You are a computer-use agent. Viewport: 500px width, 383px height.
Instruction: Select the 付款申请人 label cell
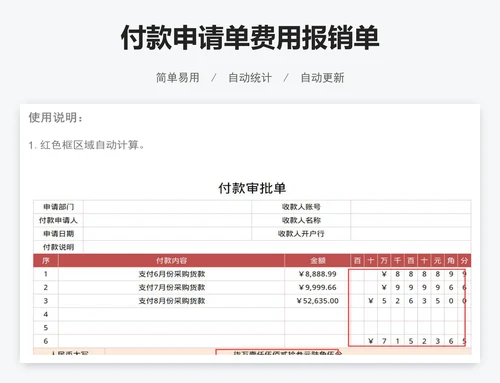[x=58, y=220]
